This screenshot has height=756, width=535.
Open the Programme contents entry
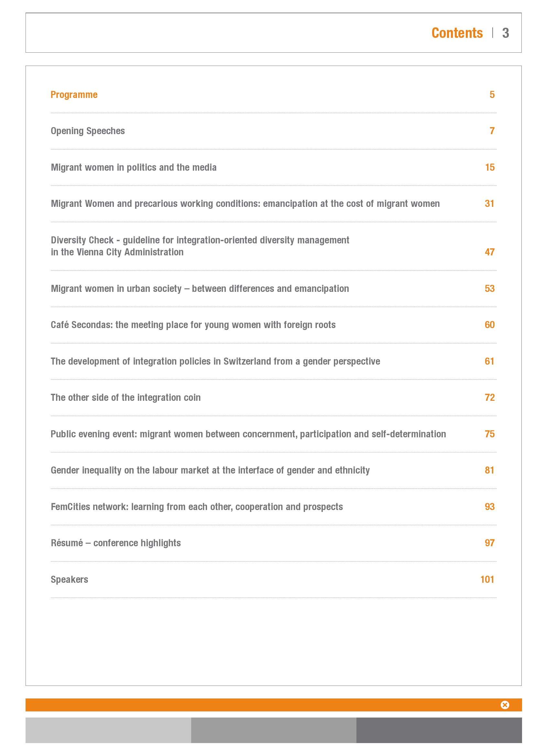[74, 95]
